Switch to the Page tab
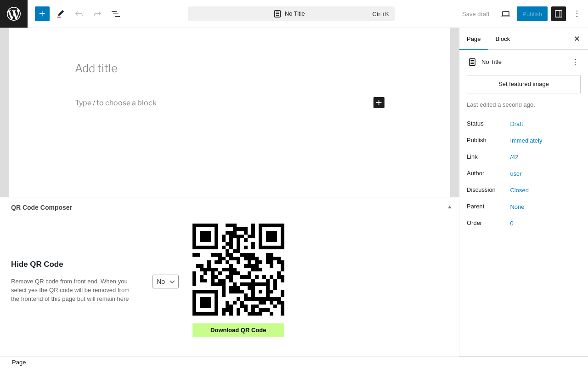 click(x=474, y=39)
